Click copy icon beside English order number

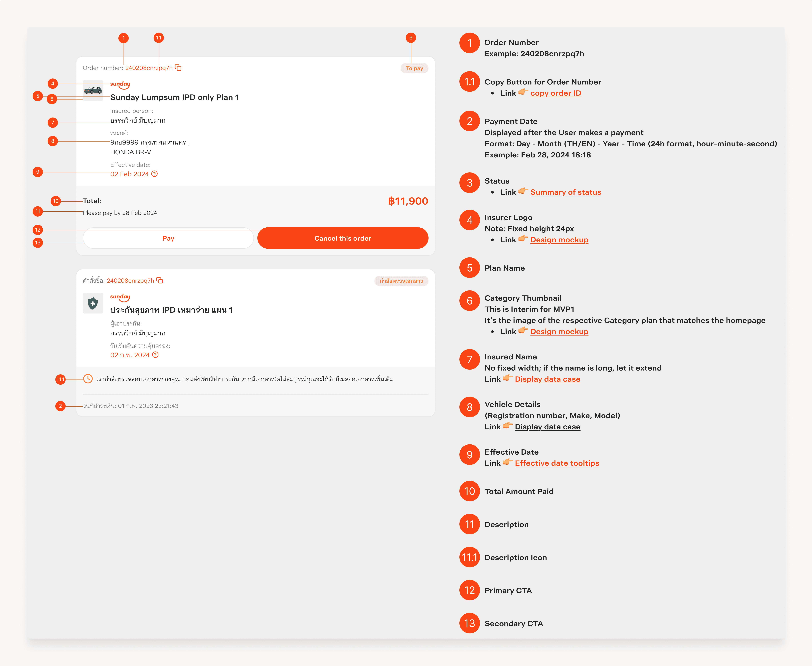point(178,68)
